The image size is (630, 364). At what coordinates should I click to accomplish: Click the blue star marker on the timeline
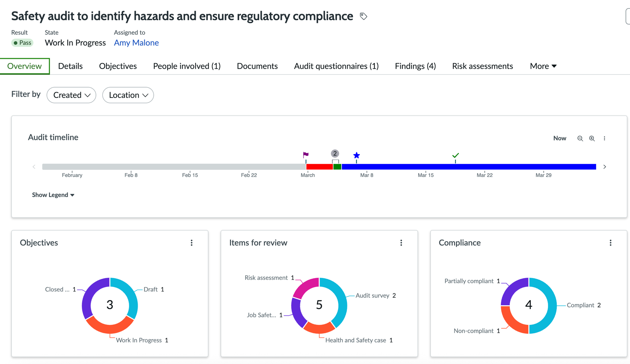(356, 155)
